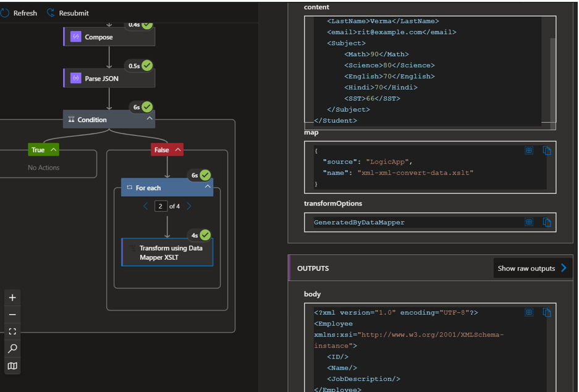Go to previous For each iteration

145,206
